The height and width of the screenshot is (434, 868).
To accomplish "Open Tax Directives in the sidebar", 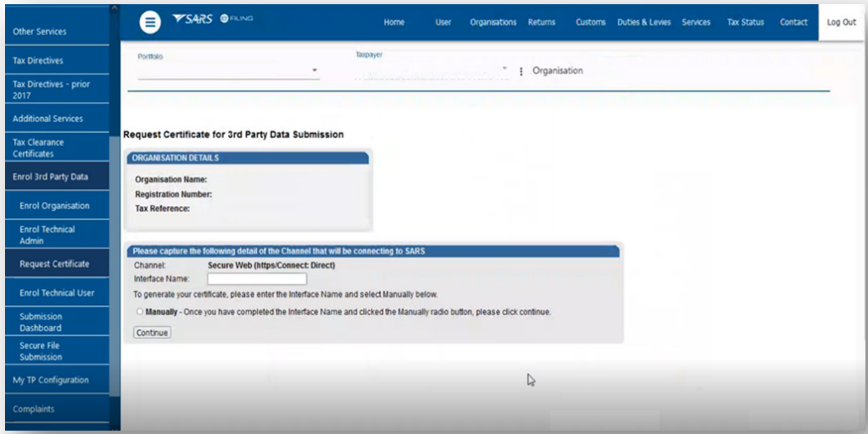I will (57, 60).
